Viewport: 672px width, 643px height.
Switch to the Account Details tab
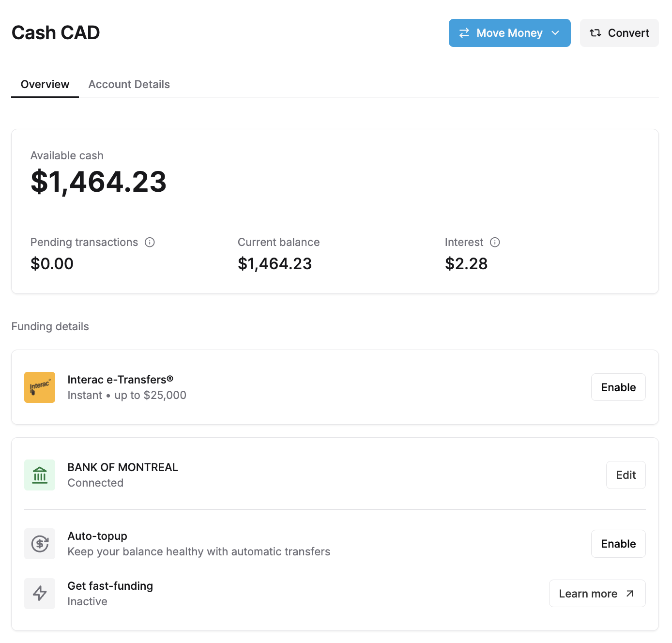coord(129,84)
